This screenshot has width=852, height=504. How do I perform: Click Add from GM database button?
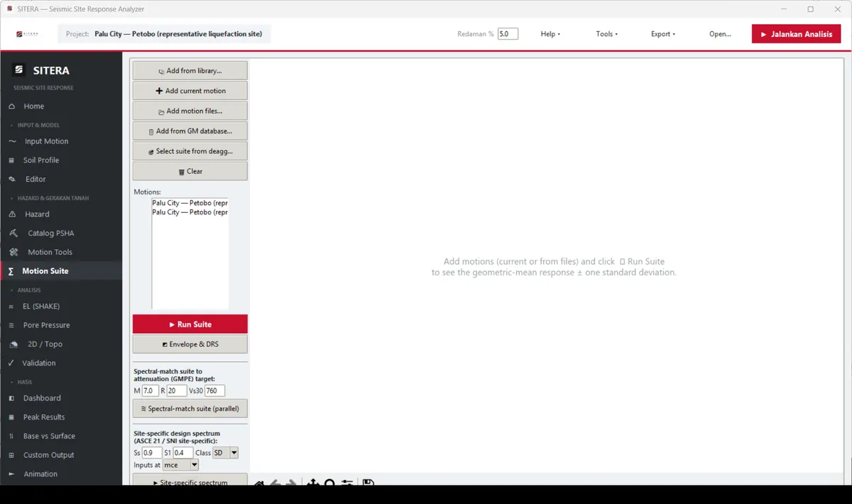190,131
